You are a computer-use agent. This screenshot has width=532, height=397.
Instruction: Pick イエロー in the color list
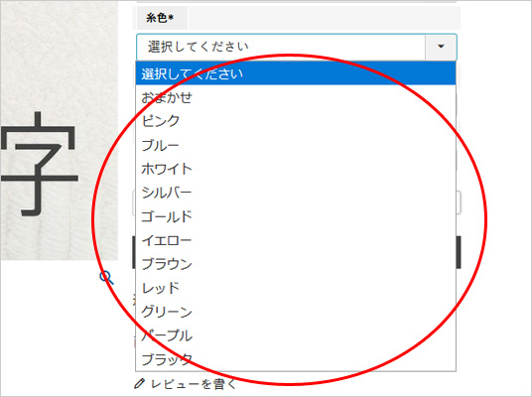pos(296,240)
